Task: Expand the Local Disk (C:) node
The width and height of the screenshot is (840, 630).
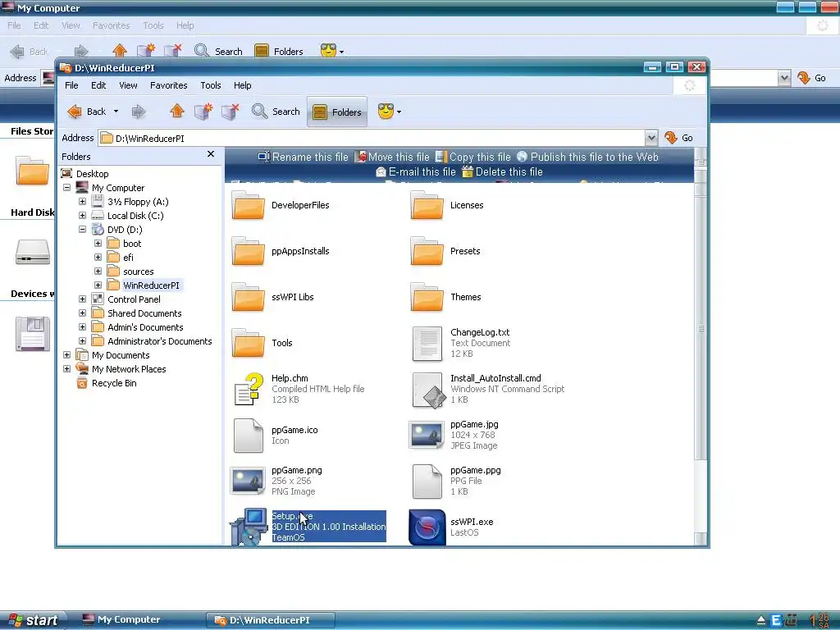Action: click(83, 216)
